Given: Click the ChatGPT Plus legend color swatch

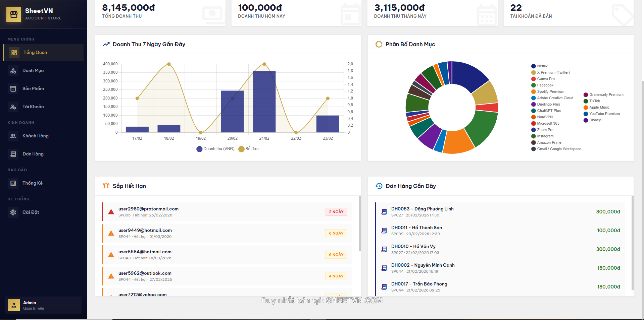Looking at the screenshot, I should 533,111.
